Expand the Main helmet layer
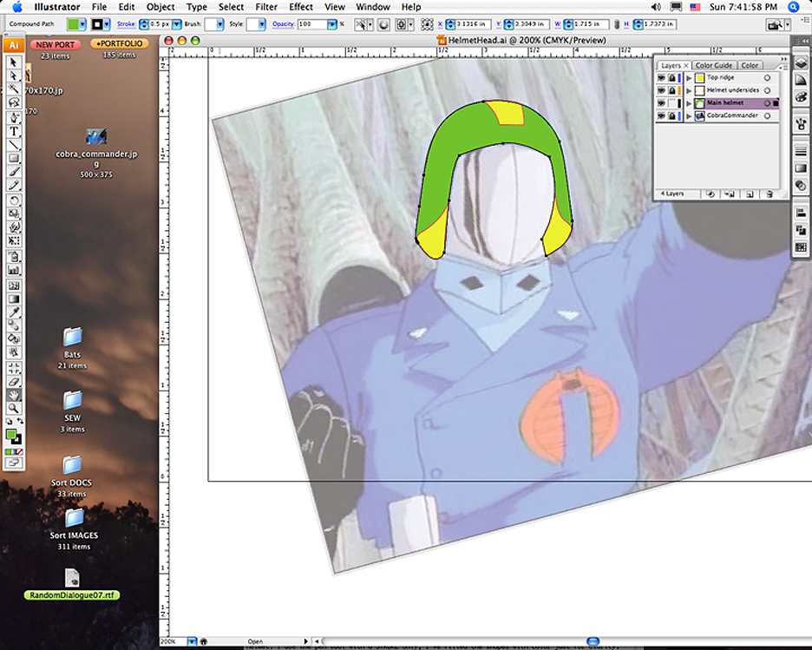Screen dimensions: 812x650 [x=689, y=103]
